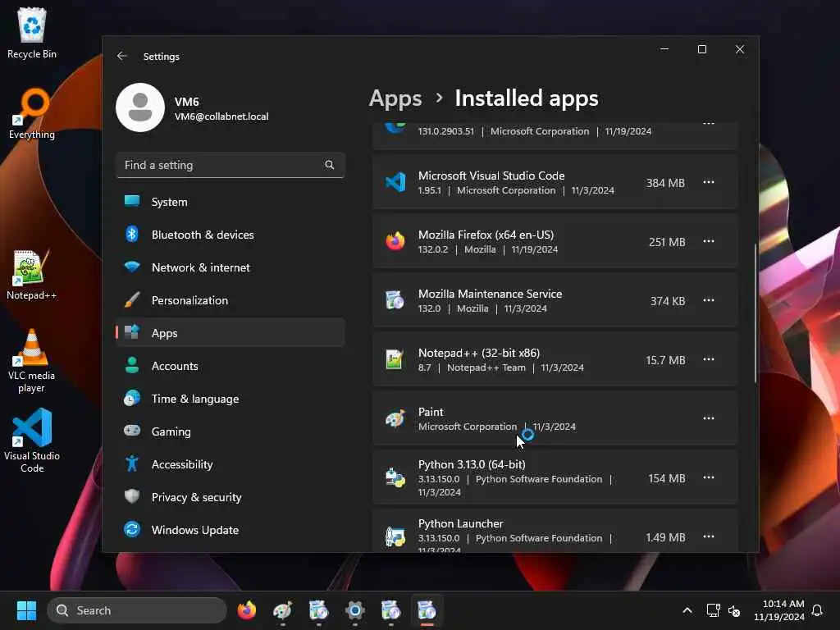
Task: Open options menu for Notepad++ (32-bit x86)
Action: 709,359
